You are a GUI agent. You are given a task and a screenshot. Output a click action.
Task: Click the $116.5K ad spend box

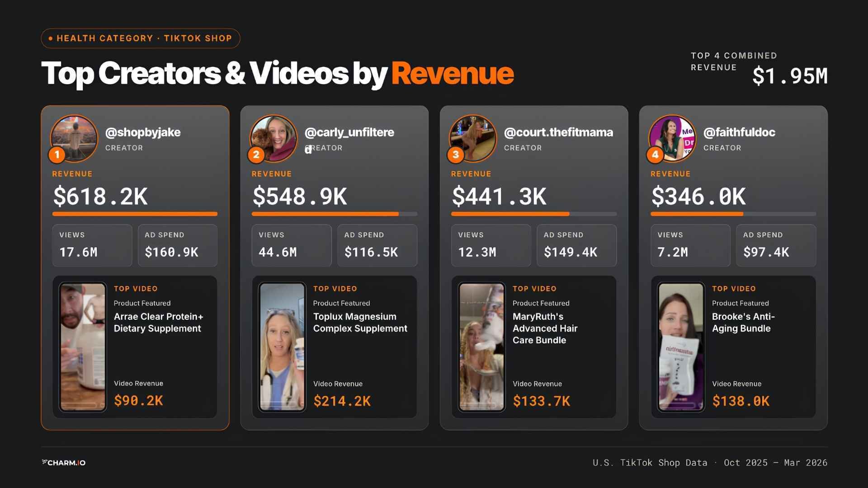point(377,245)
